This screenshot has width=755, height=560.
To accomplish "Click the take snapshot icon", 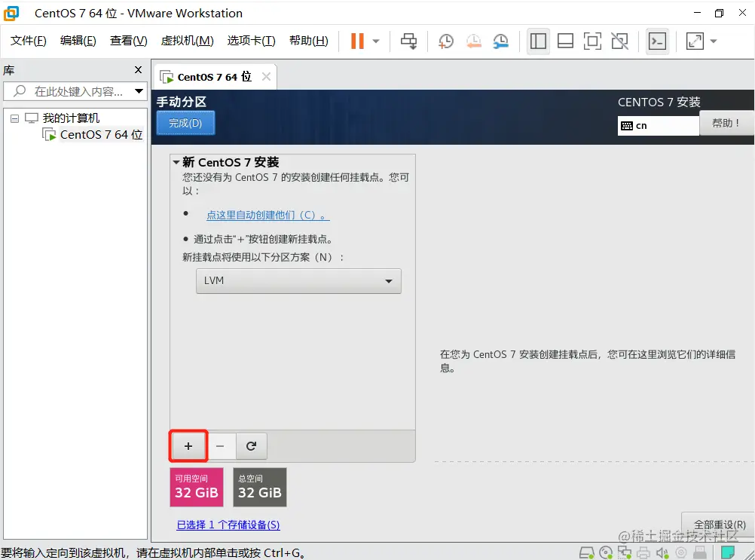I will pyautogui.click(x=446, y=41).
